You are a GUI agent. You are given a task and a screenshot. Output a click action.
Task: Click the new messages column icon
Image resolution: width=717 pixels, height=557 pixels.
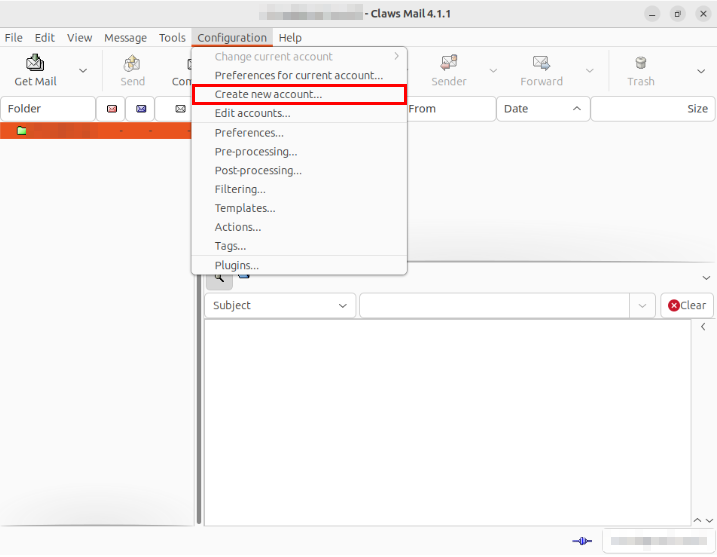point(112,109)
